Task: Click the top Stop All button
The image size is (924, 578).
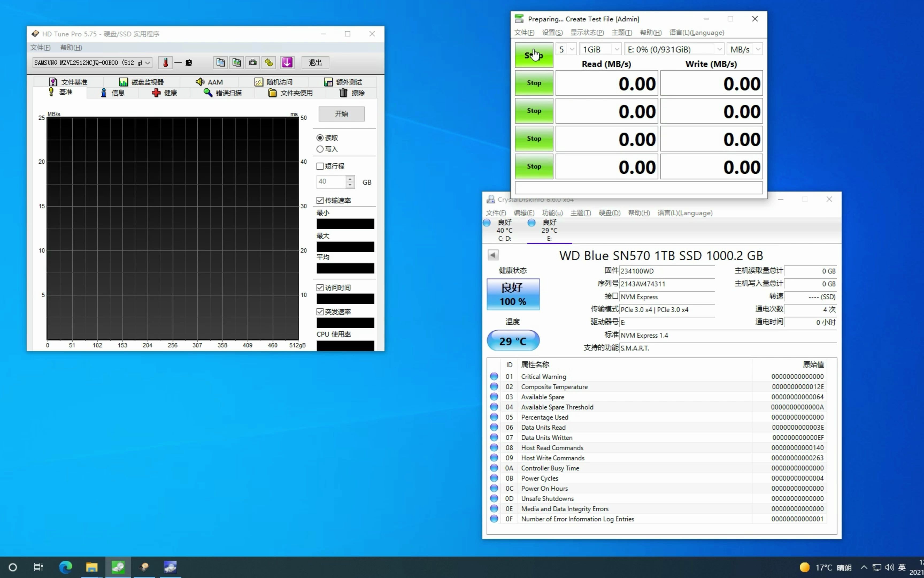Action: pyautogui.click(x=534, y=55)
